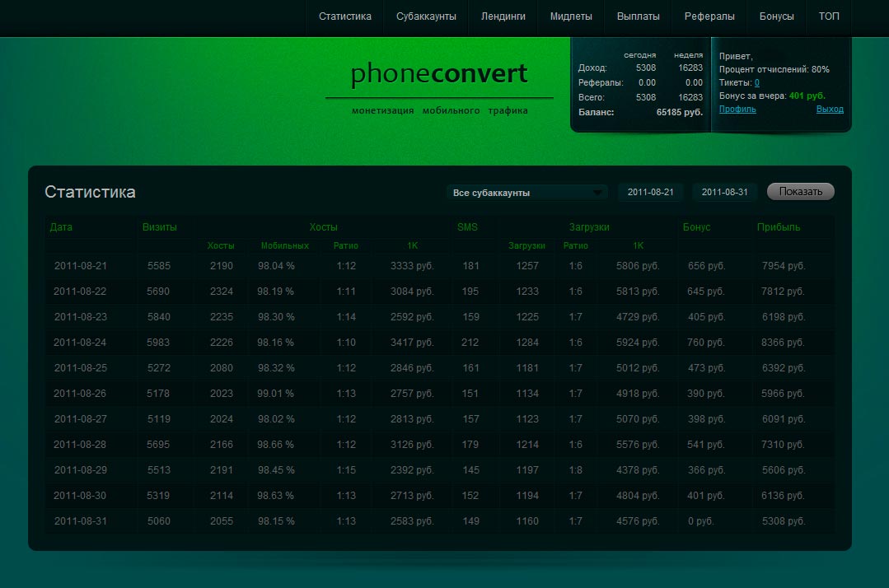
Task: Select the date cell 2011-08-29
Action: click(x=81, y=469)
